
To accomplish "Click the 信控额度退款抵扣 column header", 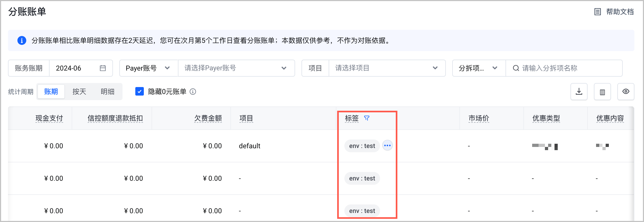I will coord(115,118).
